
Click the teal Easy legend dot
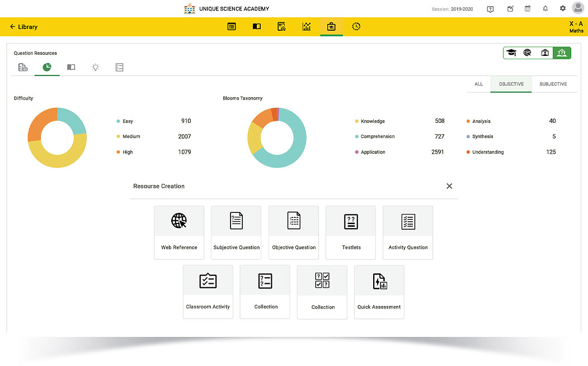(118, 121)
